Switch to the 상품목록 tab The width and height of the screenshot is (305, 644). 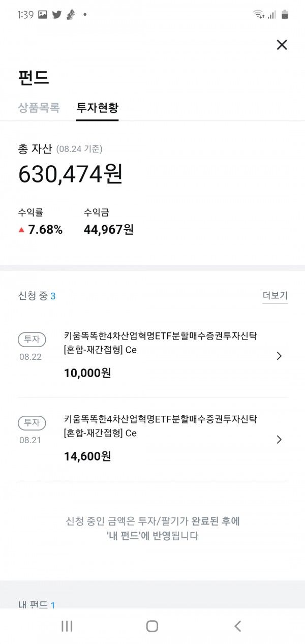click(39, 108)
